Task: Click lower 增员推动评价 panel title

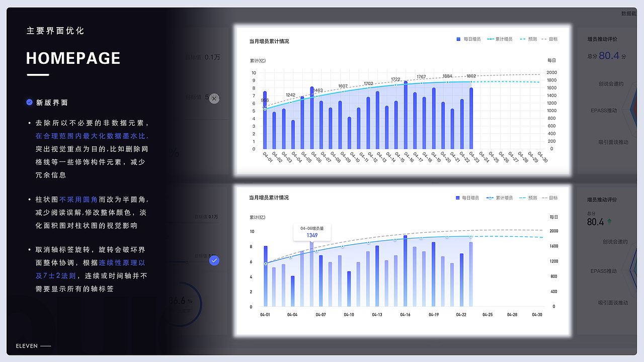Action: (602, 200)
